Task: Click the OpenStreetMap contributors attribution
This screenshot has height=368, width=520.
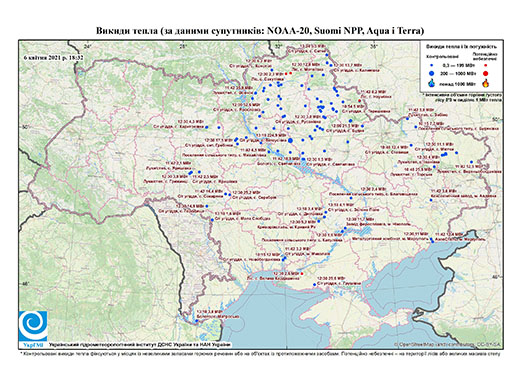Action: click(447, 345)
